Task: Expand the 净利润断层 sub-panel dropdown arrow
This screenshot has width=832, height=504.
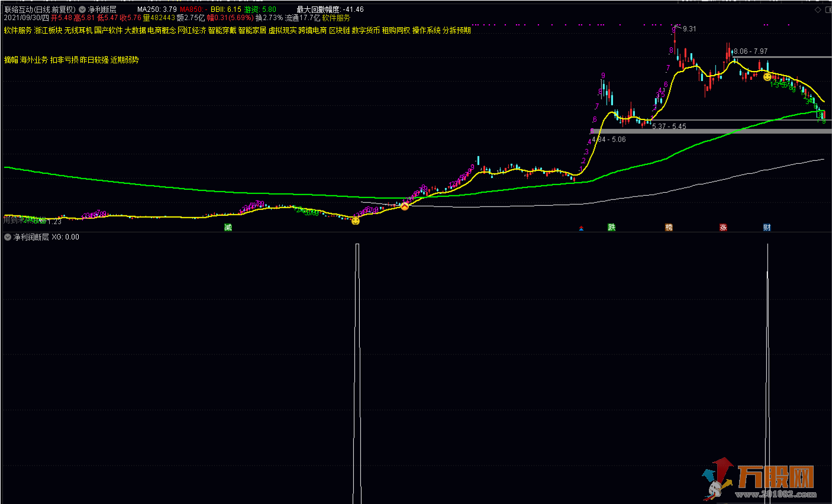Action: pyautogui.click(x=8, y=237)
